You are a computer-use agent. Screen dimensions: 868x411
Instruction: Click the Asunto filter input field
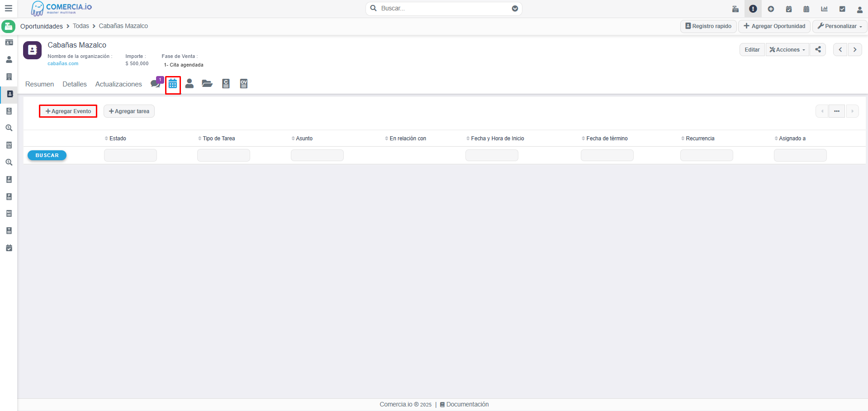317,155
